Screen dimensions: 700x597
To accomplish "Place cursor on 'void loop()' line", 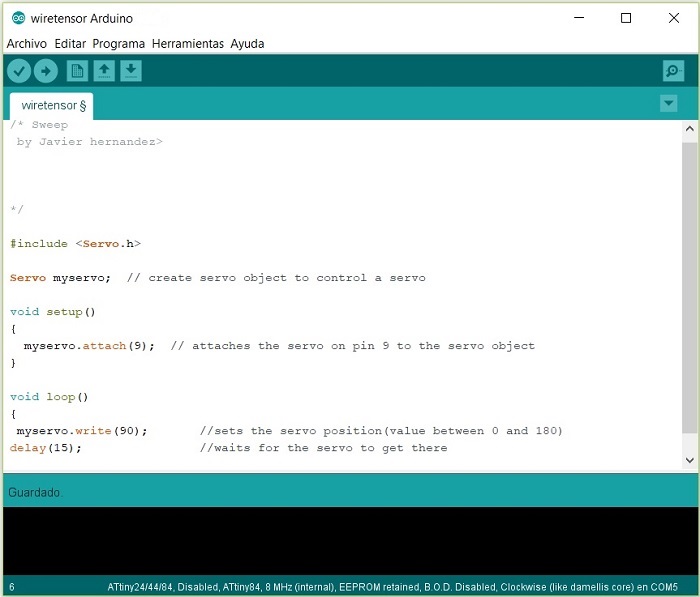I will tap(49, 397).
